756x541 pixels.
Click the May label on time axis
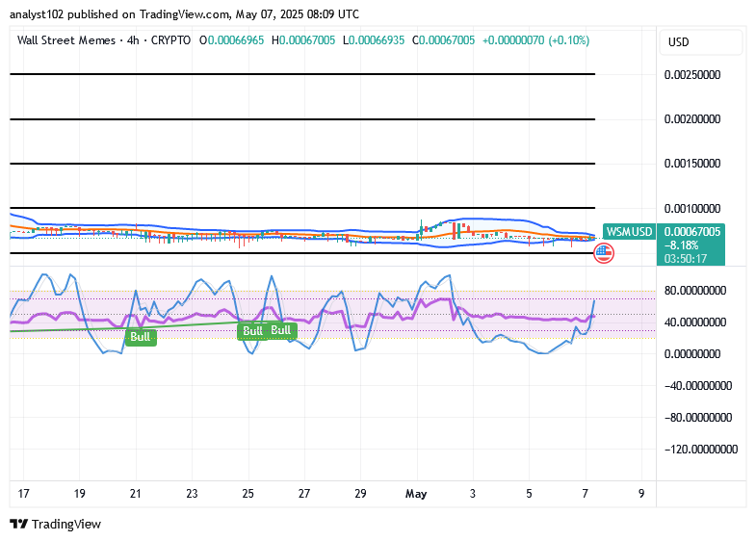click(416, 494)
